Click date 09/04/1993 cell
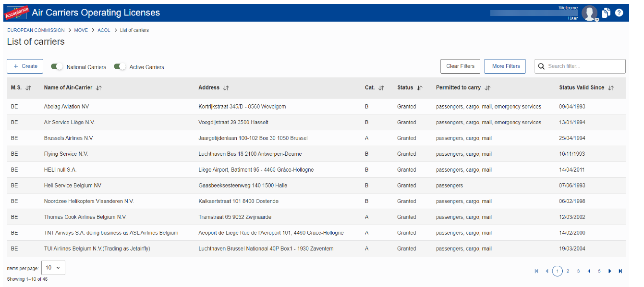The width and height of the screenshot is (644, 287). (572, 107)
